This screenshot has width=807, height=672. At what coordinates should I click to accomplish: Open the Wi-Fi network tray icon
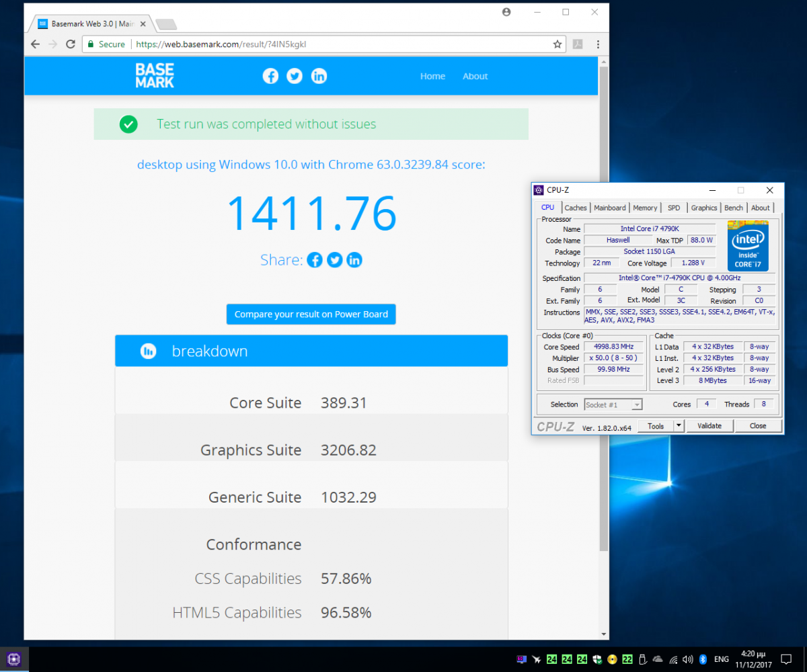point(673,659)
